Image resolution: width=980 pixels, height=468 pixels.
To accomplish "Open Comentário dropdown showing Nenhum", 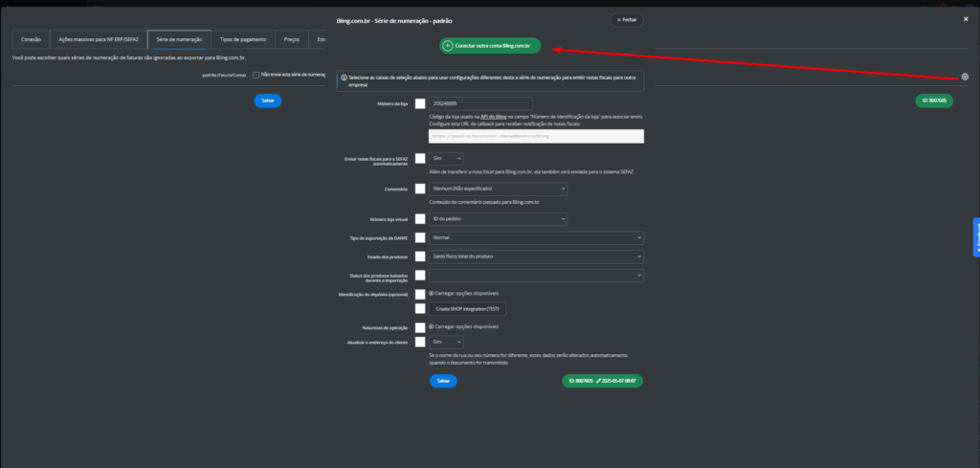I will click(498, 189).
